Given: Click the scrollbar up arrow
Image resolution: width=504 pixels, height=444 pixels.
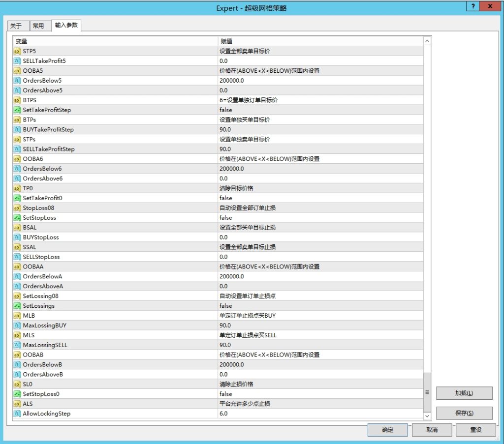Looking at the screenshot, I should coord(427,41).
